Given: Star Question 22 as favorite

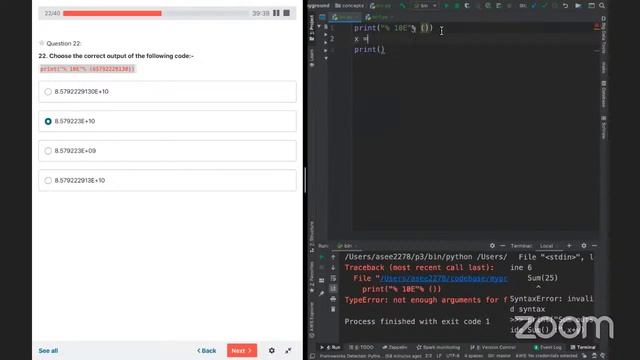Looking at the screenshot, I should pos(41,43).
